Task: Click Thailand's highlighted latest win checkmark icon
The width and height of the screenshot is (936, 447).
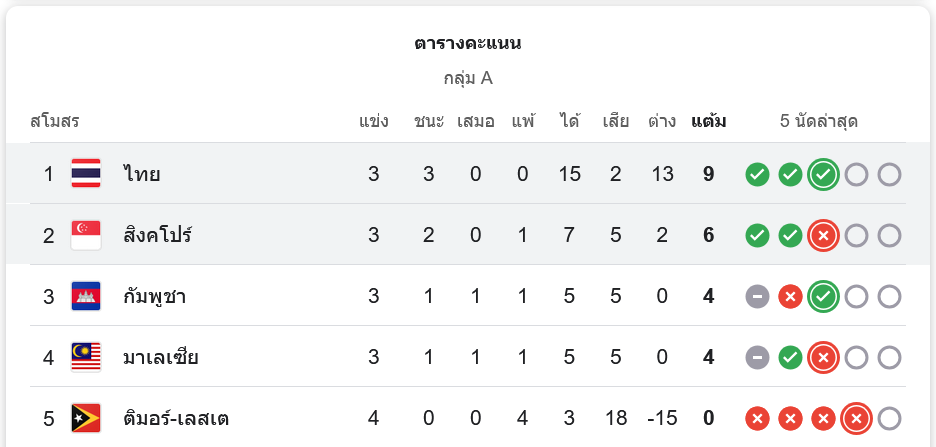Action: pyautogui.click(x=823, y=175)
